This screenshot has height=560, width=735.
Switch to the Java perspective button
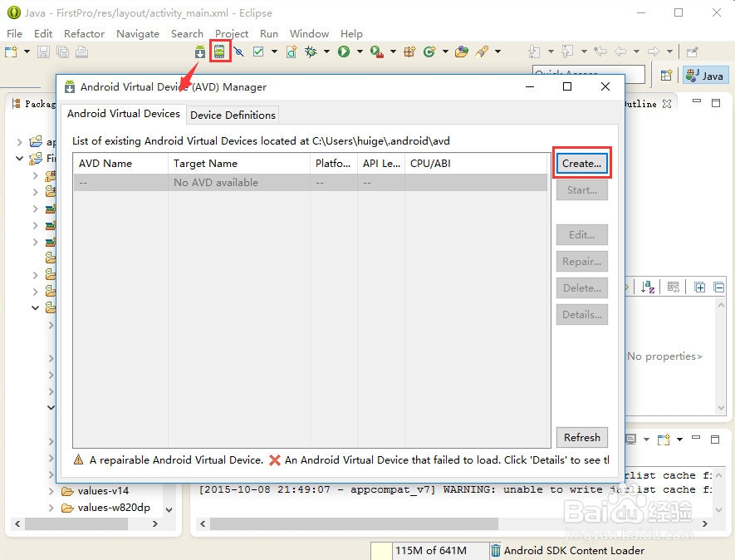[x=705, y=76]
